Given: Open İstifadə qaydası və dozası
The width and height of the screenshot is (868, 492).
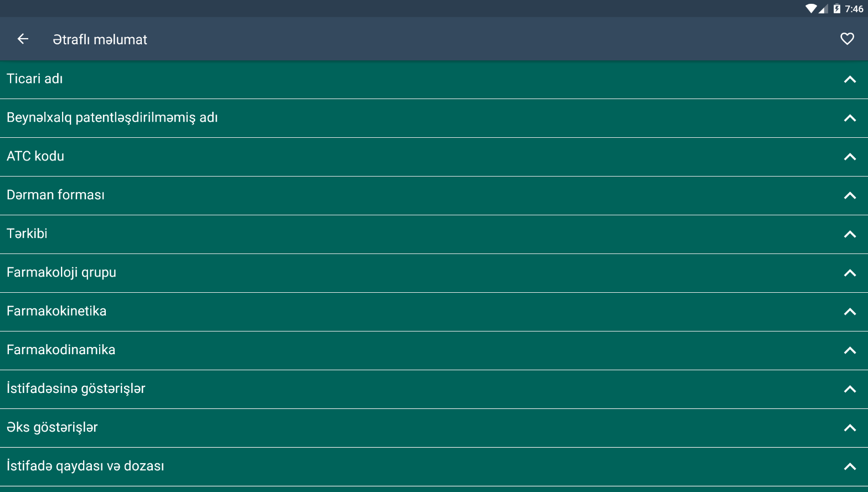Looking at the screenshot, I should [x=434, y=467].
